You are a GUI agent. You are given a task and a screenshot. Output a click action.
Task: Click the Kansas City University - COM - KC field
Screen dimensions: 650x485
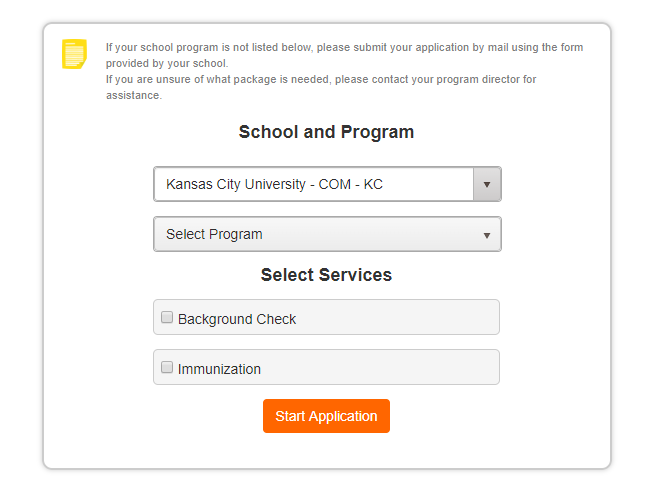pos(313,184)
